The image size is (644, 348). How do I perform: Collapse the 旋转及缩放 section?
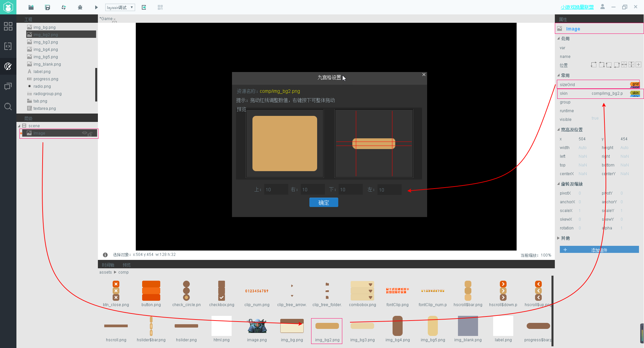[559, 184]
